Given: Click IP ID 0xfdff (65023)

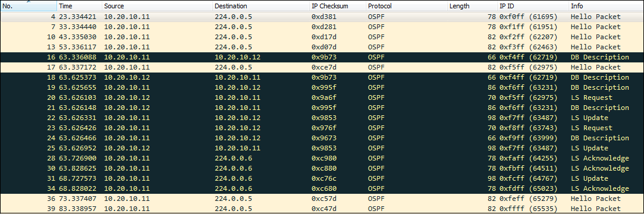Looking at the screenshot, I should [528, 189].
